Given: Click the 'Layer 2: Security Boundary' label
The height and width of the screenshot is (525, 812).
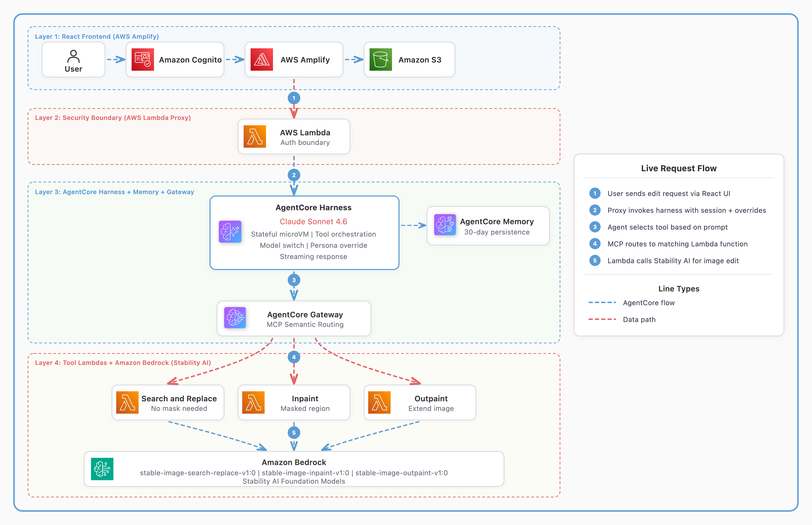Looking at the screenshot, I should [x=113, y=118].
